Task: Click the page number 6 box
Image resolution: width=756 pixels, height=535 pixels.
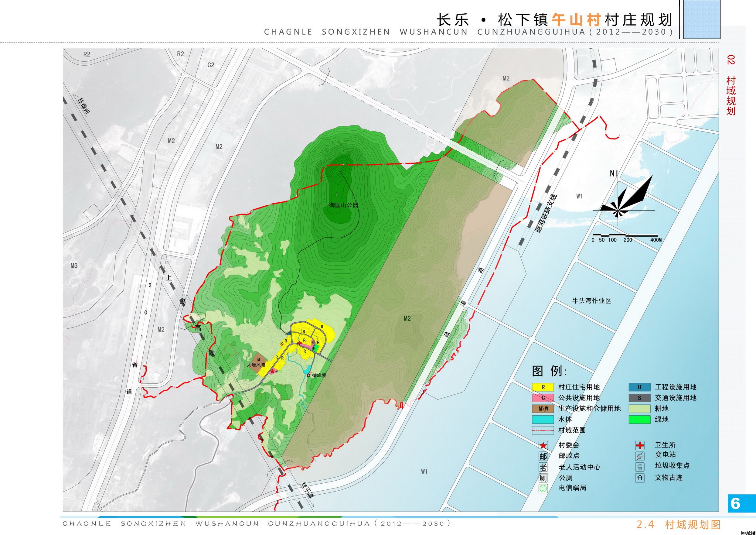Action: [x=742, y=503]
